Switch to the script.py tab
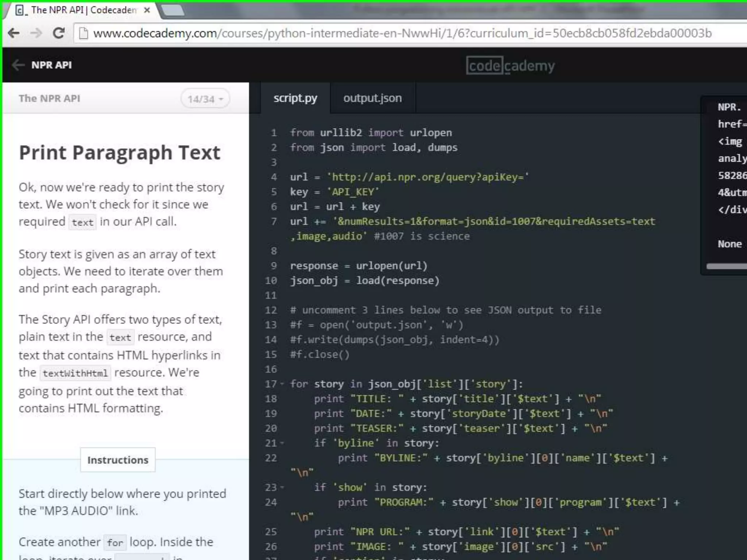 (295, 98)
